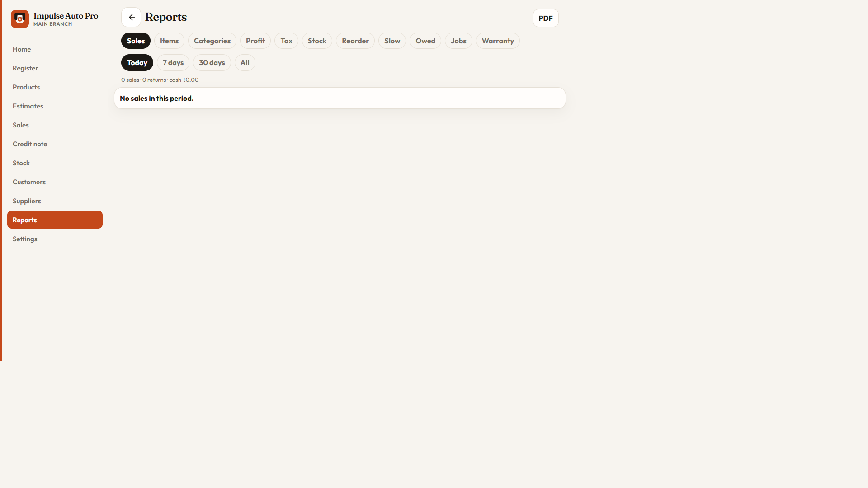The width and height of the screenshot is (868, 488).
Task: Open Products in the sidebar
Action: [55, 87]
